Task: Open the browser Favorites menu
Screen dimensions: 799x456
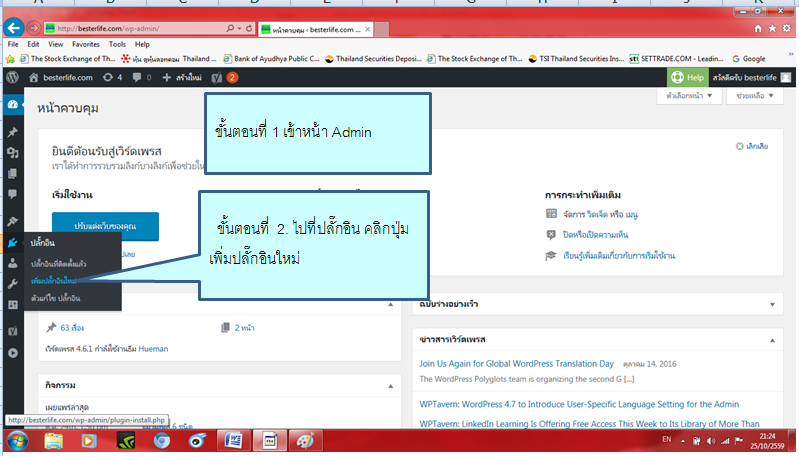Action: click(x=86, y=44)
